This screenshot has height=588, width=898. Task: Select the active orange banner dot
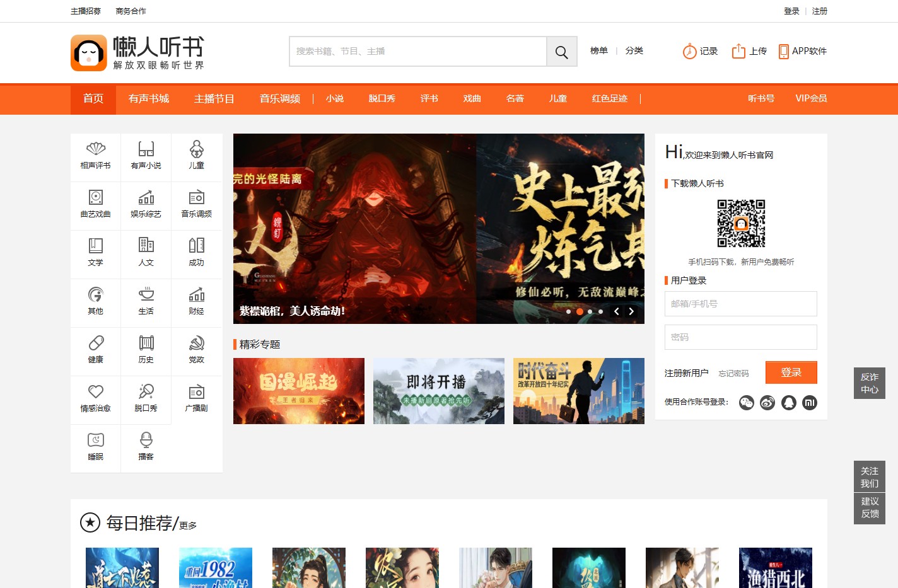point(580,312)
